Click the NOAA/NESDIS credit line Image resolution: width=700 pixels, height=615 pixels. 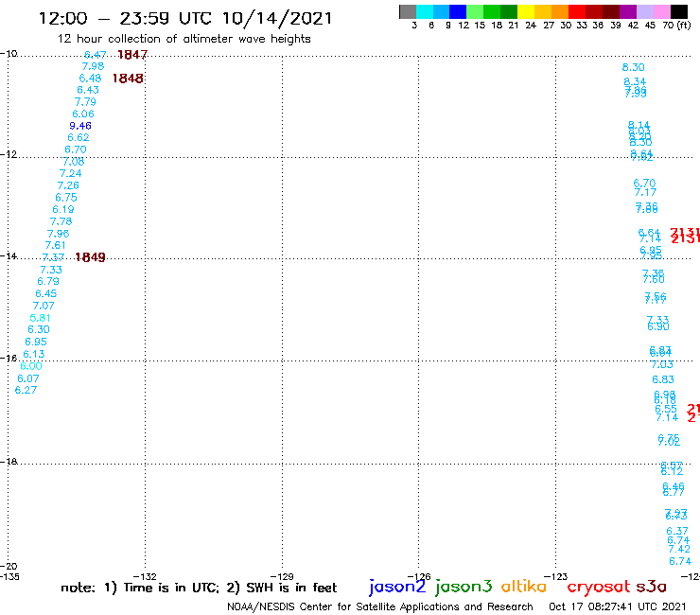[380, 607]
